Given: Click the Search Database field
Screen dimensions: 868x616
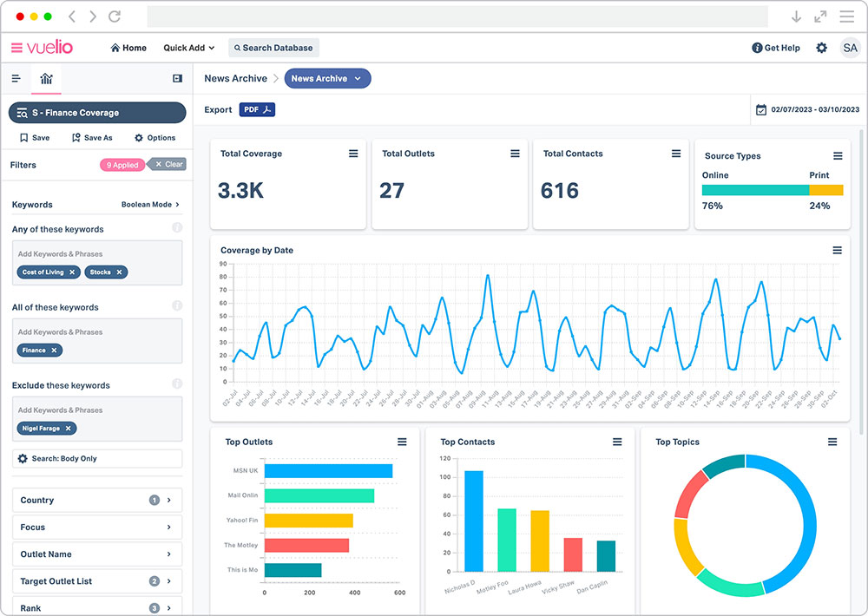Looking at the screenshot, I should pos(274,48).
